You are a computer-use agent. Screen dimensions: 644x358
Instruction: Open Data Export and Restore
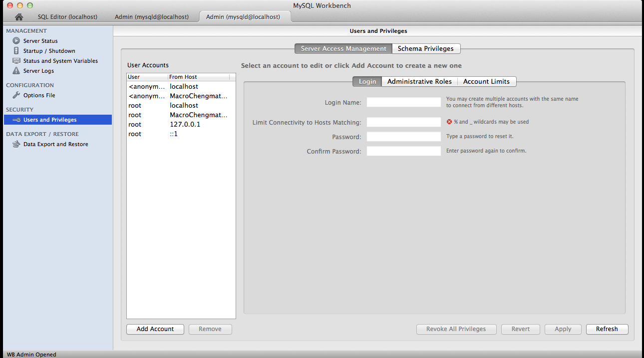click(56, 144)
